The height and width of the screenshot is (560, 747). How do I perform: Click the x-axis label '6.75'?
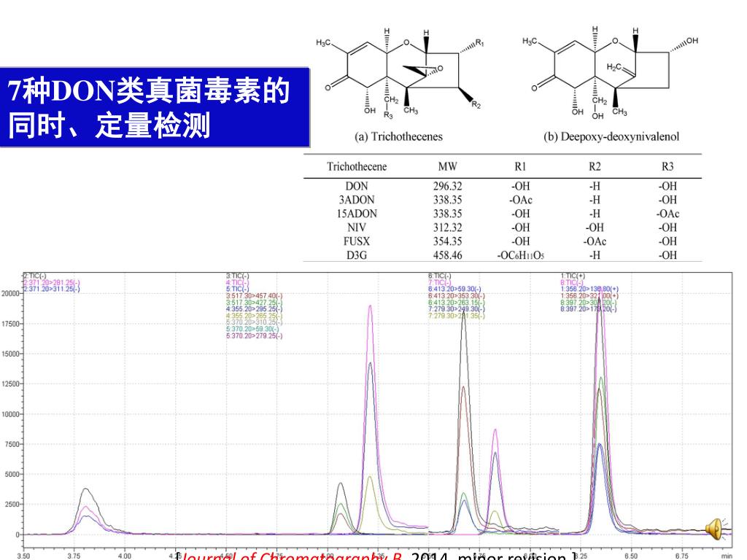pos(681,556)
